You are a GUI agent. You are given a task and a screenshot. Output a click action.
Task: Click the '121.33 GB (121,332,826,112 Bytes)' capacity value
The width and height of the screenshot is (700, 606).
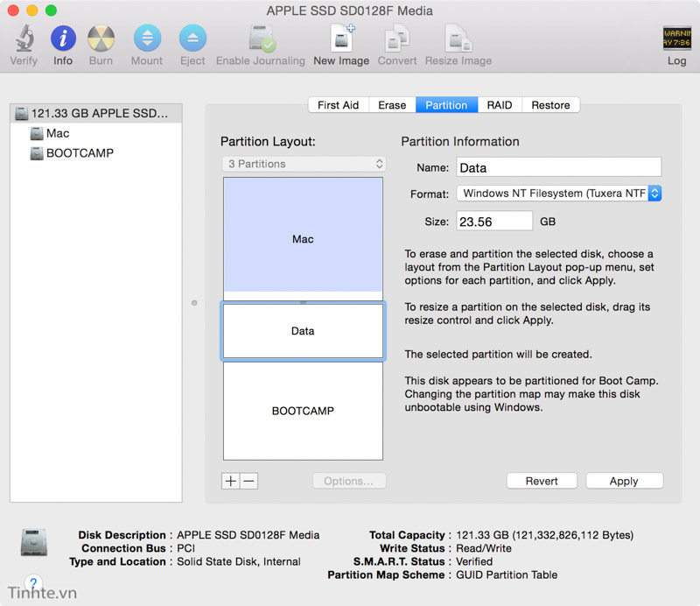tap(544, 535)
